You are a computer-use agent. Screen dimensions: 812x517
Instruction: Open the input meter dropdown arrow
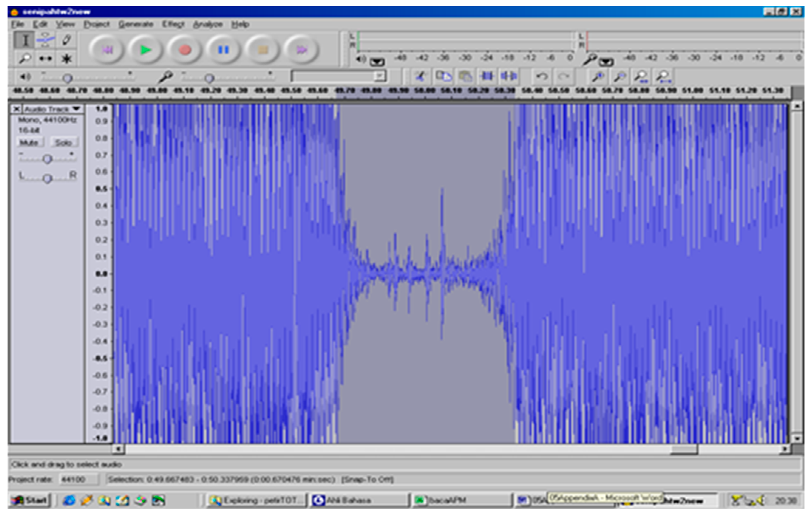pos(607,62)
